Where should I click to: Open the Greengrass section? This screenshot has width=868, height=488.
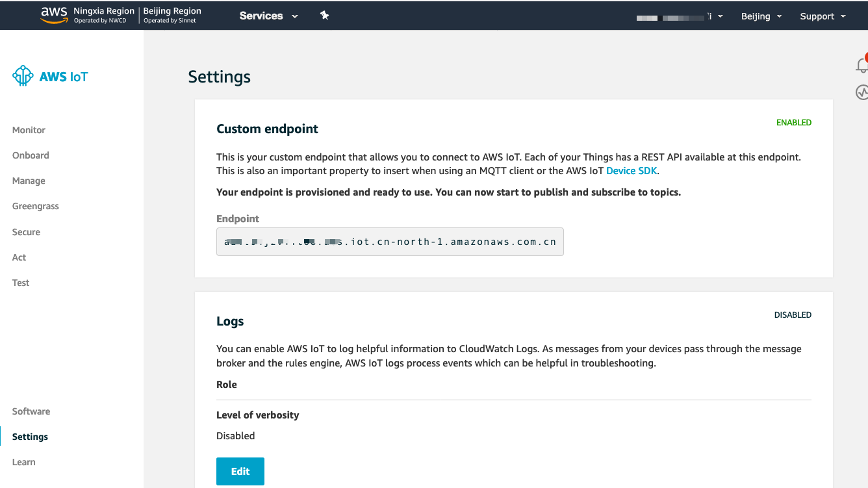coord(35,206)
